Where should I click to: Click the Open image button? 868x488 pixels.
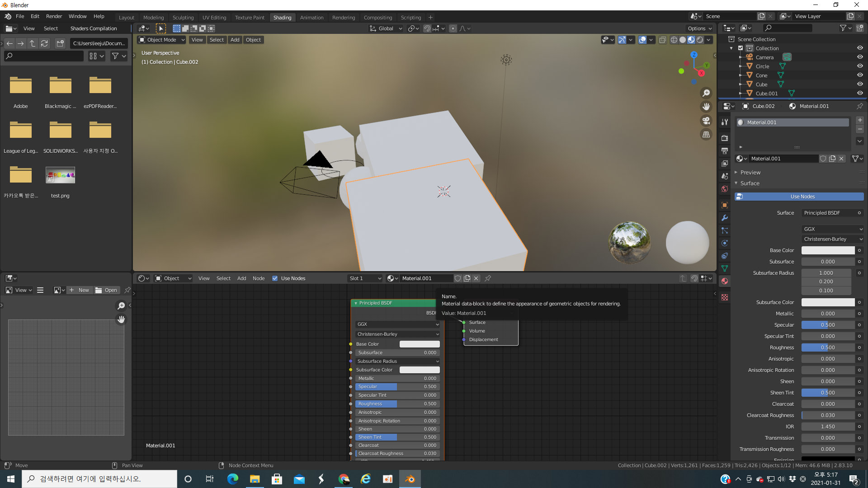(x=107, y=290)
